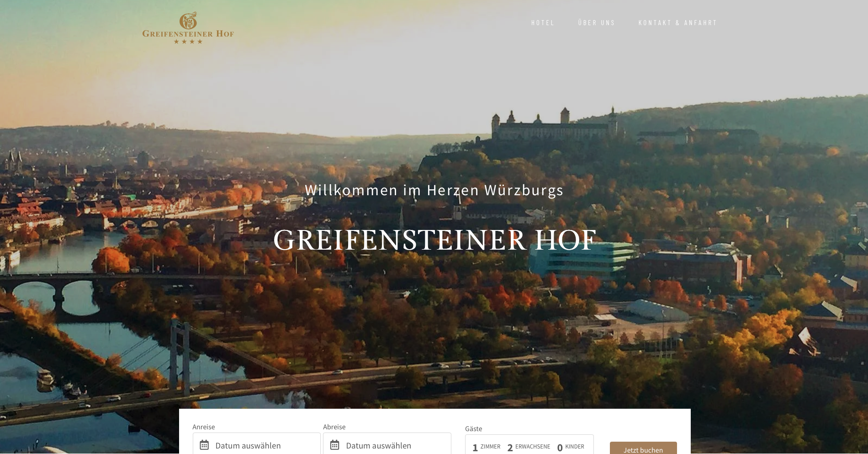Click the Zimmer count number
The height and width of the screenshot is (454, 868).
click(475, 448)
